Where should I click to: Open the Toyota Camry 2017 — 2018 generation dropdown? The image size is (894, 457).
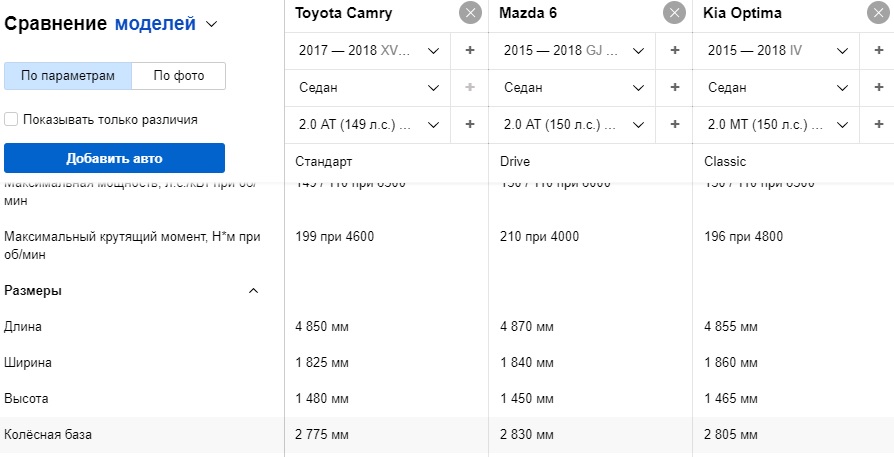[368, 51]
